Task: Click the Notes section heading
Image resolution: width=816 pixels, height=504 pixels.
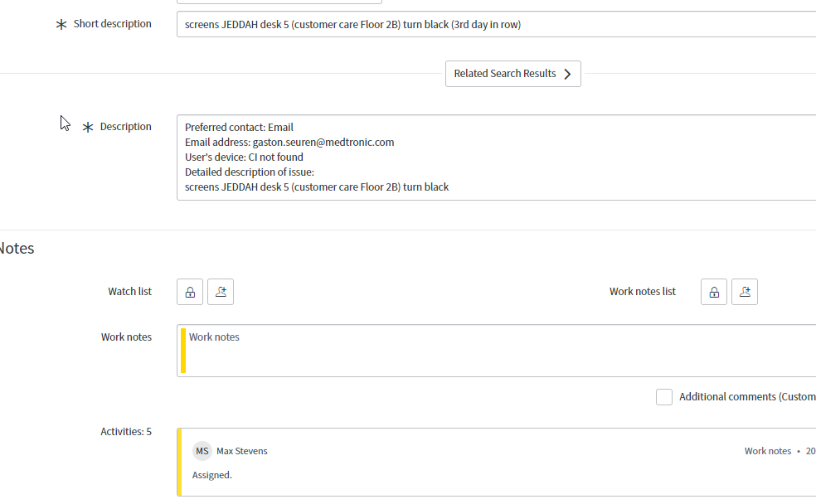Action: 17,249
